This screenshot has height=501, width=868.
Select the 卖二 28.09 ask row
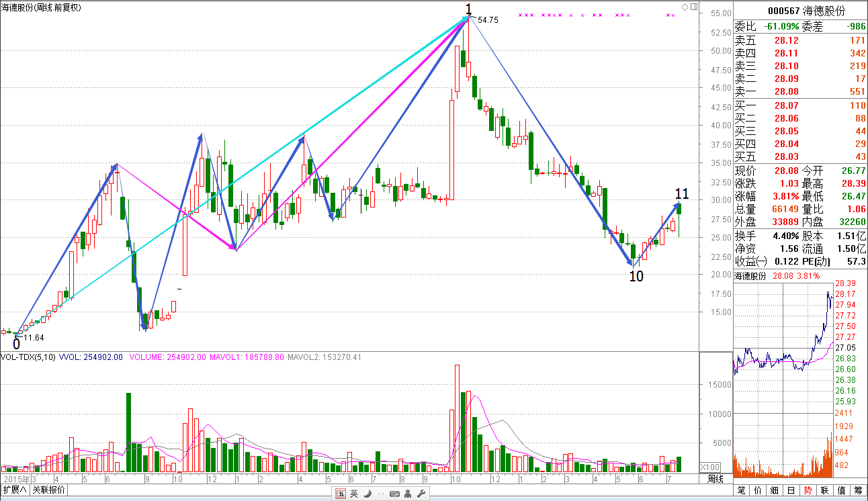(800, 79)
